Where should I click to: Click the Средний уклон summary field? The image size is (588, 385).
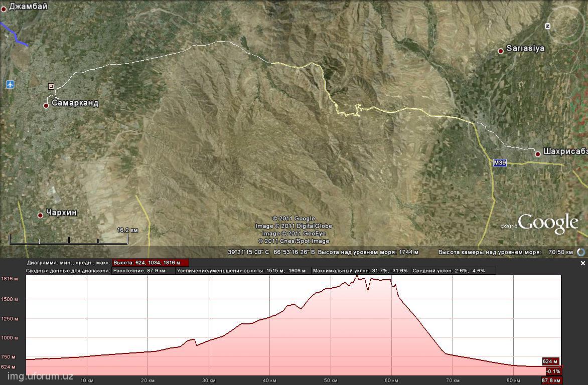(x=453, y=271)
